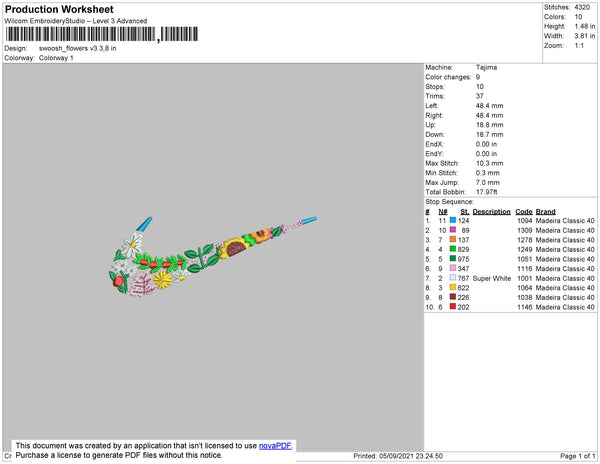Click thread code 1249 in row 4
The height and width of the screenshot is (464, 600).
pyautogui.click(x=525, y=249)
